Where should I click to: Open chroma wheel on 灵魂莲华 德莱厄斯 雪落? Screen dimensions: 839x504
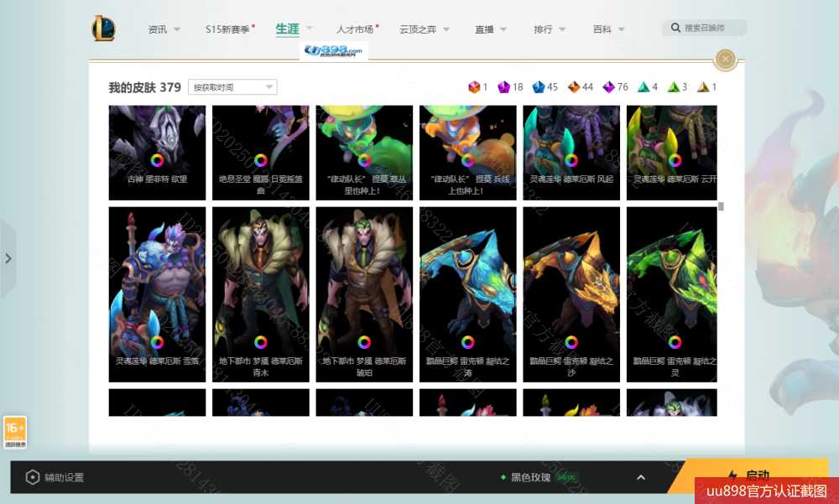pyautogui.click(x=157, y=342)
